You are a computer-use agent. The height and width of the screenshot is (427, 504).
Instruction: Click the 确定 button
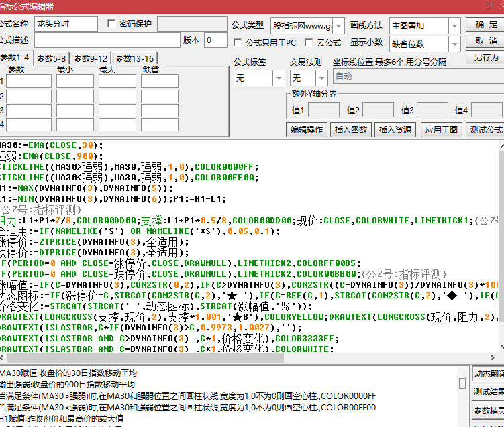click(x=485, y=25)
